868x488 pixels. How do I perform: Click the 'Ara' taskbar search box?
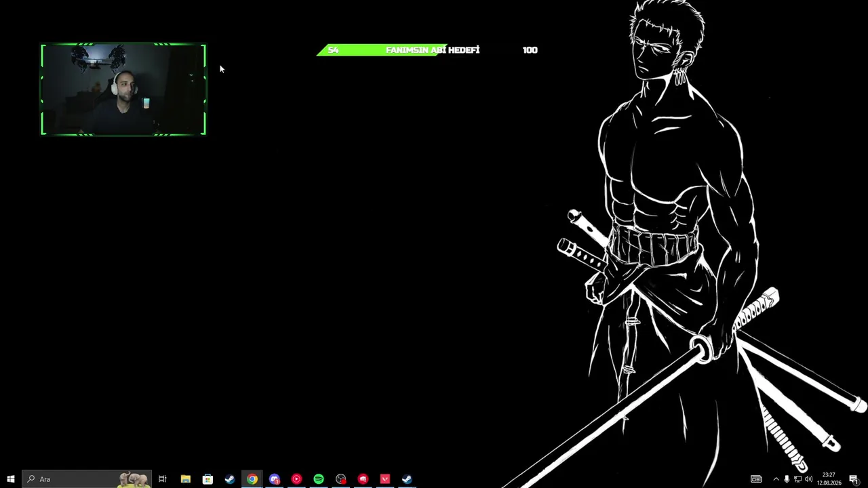click(x=87, y=479)
